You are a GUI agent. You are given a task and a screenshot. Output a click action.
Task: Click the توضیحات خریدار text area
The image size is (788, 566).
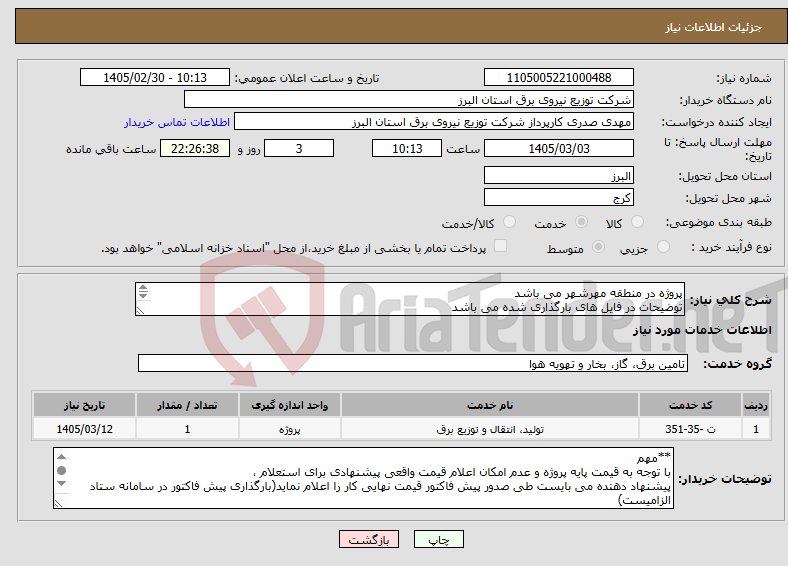(x=363, y=478)
